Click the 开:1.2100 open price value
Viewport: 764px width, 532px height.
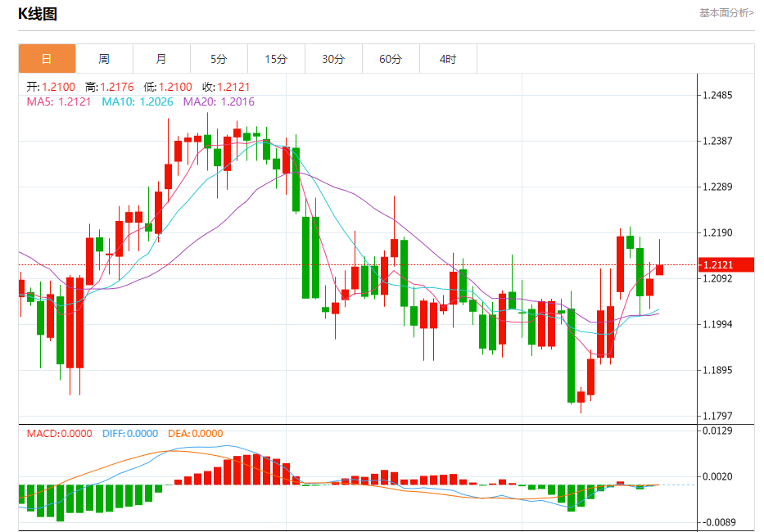tap(51, 87)
